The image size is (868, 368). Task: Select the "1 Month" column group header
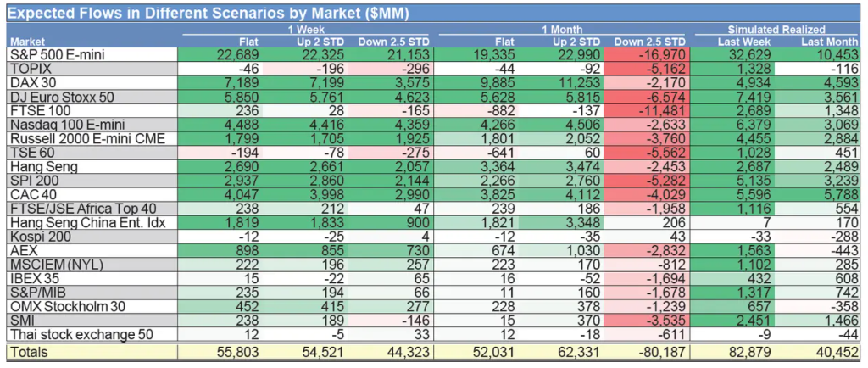tap(563, 30)
